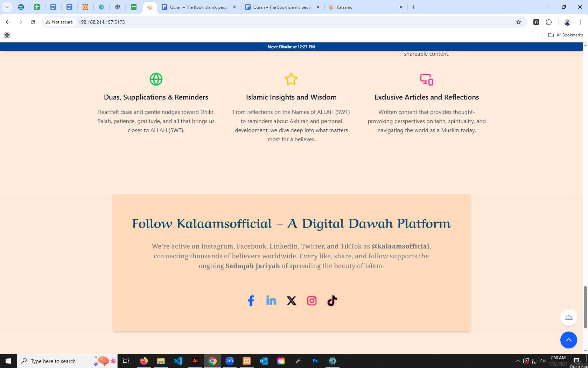Click the Islamic Insights and Wisdom heading
The width and height of the screenshot is (588, 368).
(291, 97)
